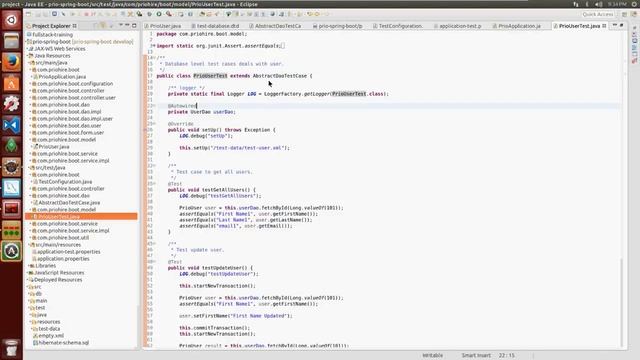
Task: Switch to the application-test.p tab
Action: coord(458,26)
